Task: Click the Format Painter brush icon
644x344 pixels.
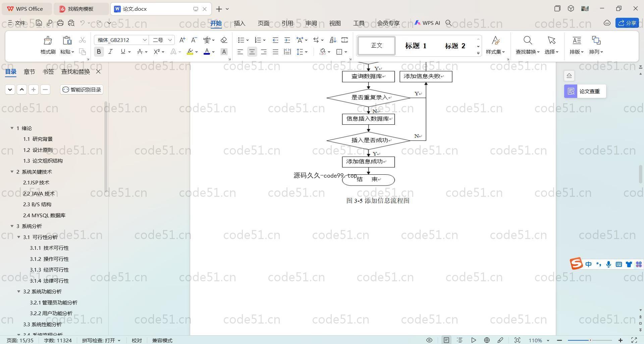Action: [x=48, y=41]
